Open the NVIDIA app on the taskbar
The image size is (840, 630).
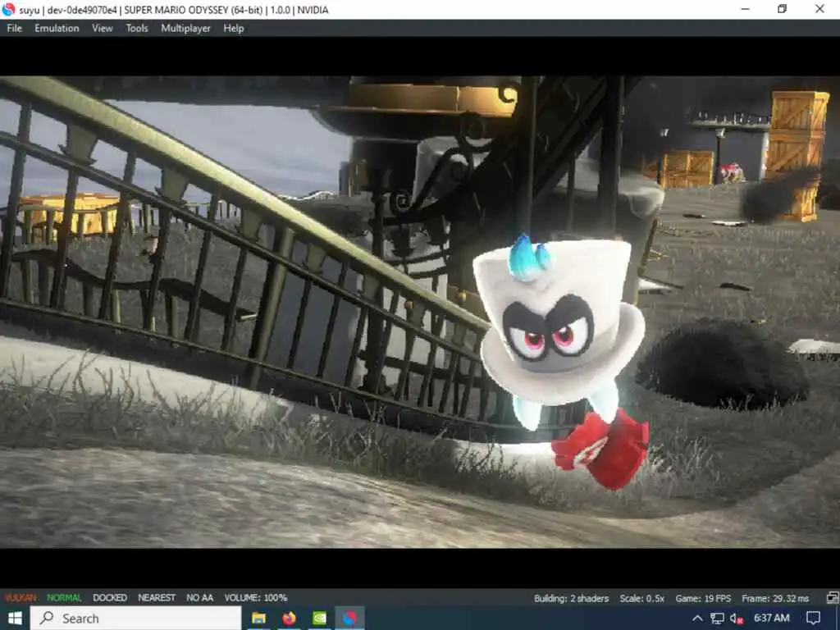[x=320, y=619]
